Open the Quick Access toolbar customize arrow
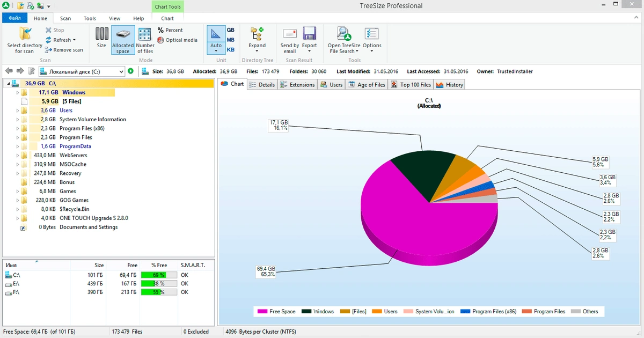 click(49, 6)
